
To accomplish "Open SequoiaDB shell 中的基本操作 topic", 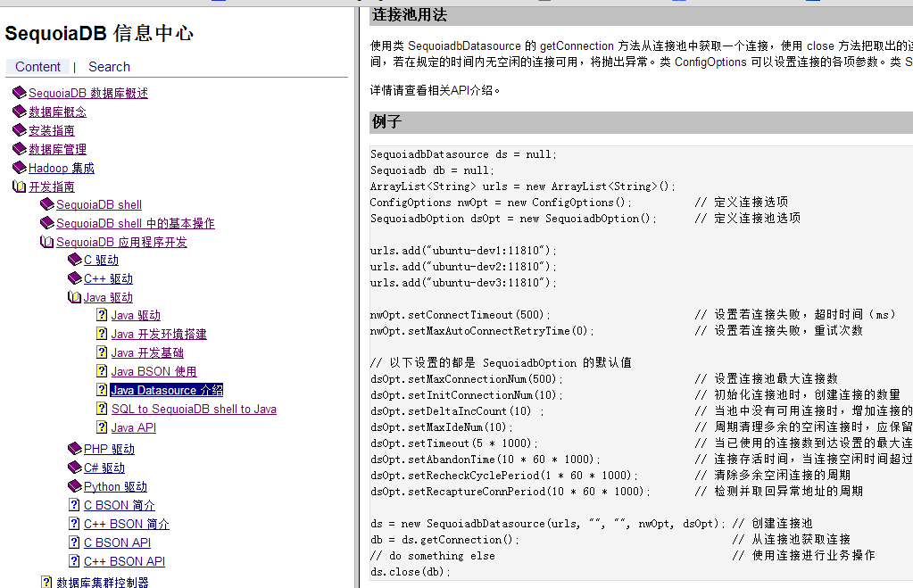I will coord(135,223).
